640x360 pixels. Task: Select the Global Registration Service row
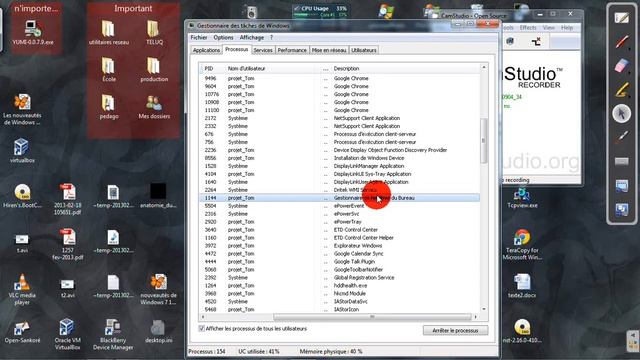pyautogui.click(x=339, y=278)
